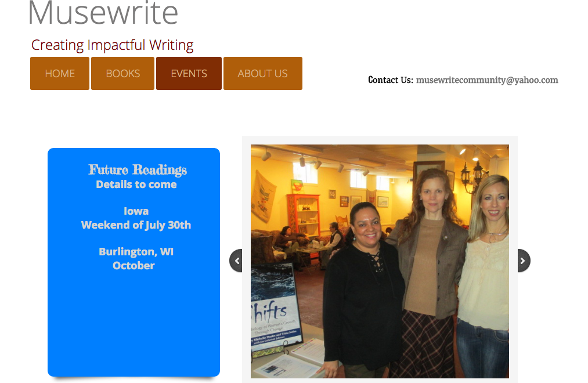588x383 pixels.
Task: Navigate to the BOOKS page
Action: (x=122, y=74)
